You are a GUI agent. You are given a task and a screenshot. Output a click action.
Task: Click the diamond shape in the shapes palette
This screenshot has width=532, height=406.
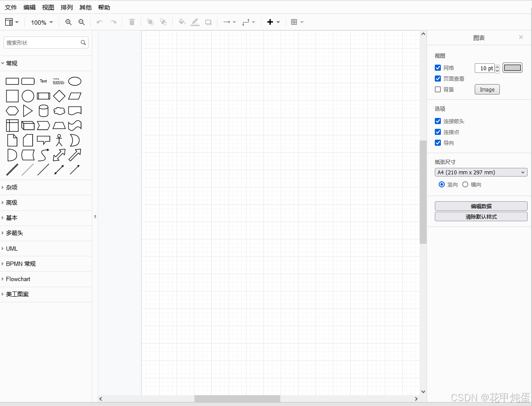point(59,96)
